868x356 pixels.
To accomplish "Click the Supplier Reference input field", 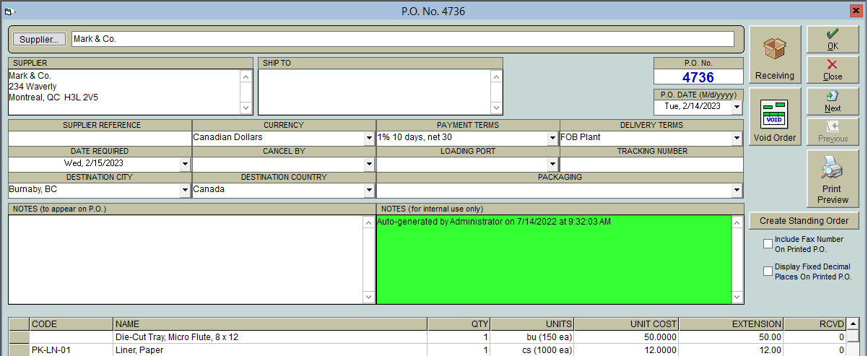I will tap(100, 137).
